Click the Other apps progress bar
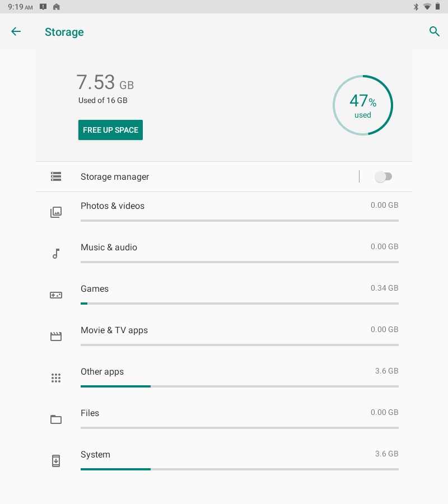The width and height of the screenshot is (448, 504). tap(240, 386)
